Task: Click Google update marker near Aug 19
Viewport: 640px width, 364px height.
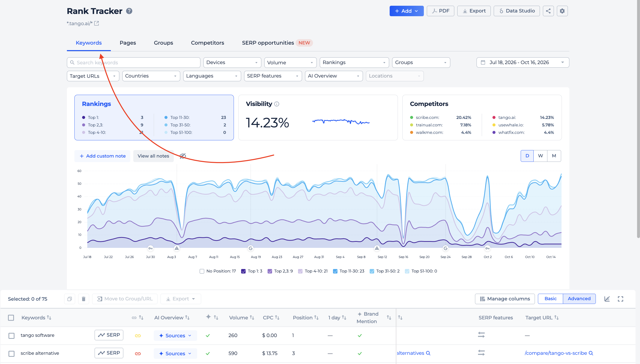Action: click(x=251, y=248)
